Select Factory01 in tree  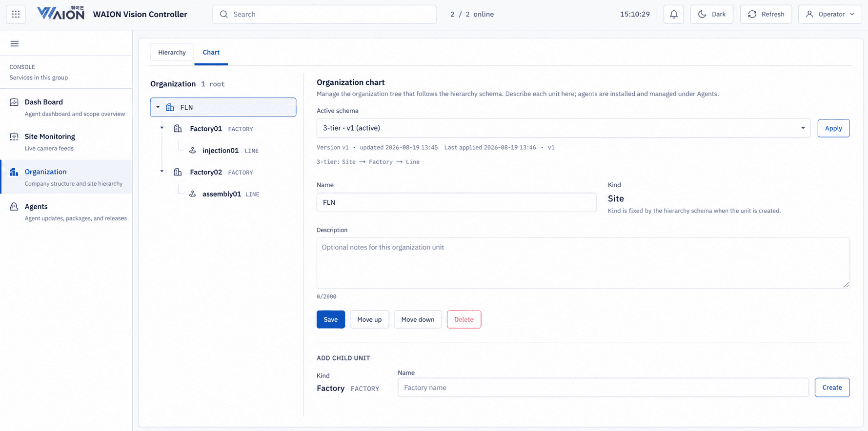click(x=206, y=129)
